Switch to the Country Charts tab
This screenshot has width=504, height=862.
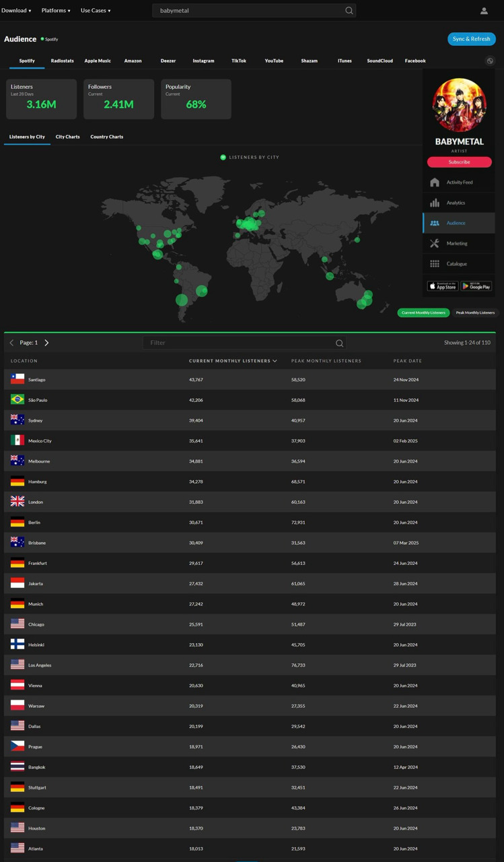click(x=106, y=137)
